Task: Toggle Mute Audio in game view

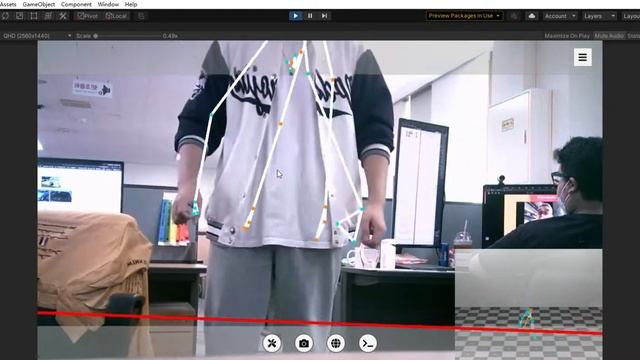Action: pos(609,36)
